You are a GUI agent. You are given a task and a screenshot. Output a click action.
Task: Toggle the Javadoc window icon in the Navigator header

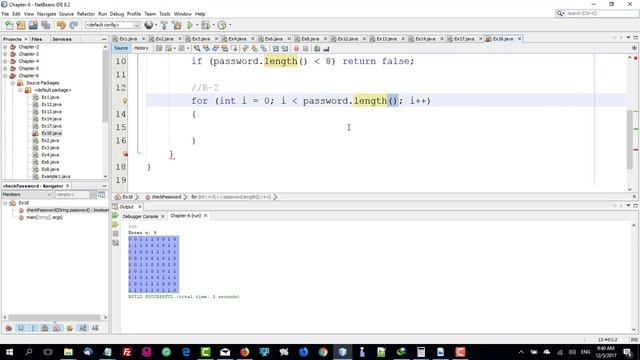pyautogui.click(x=102, y=195)
